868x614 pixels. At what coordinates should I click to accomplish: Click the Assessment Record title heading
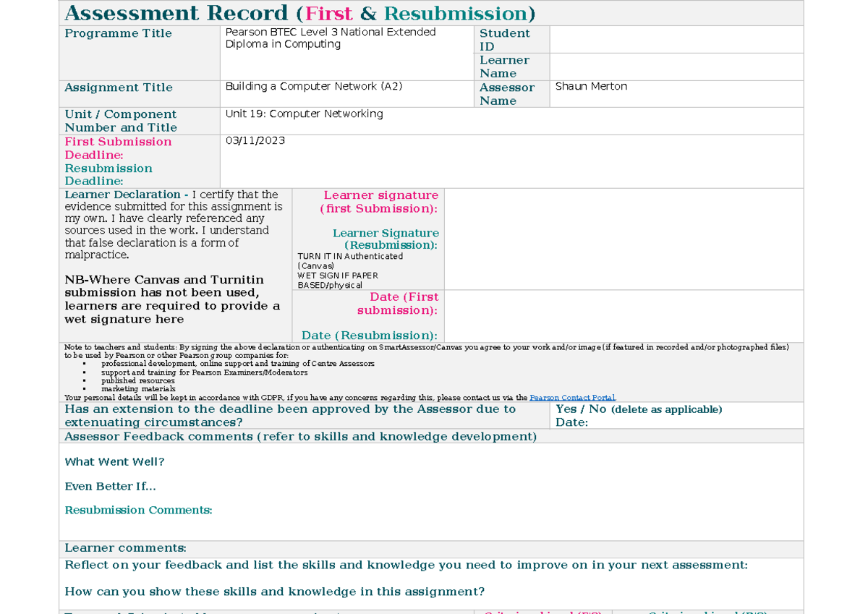299,13
